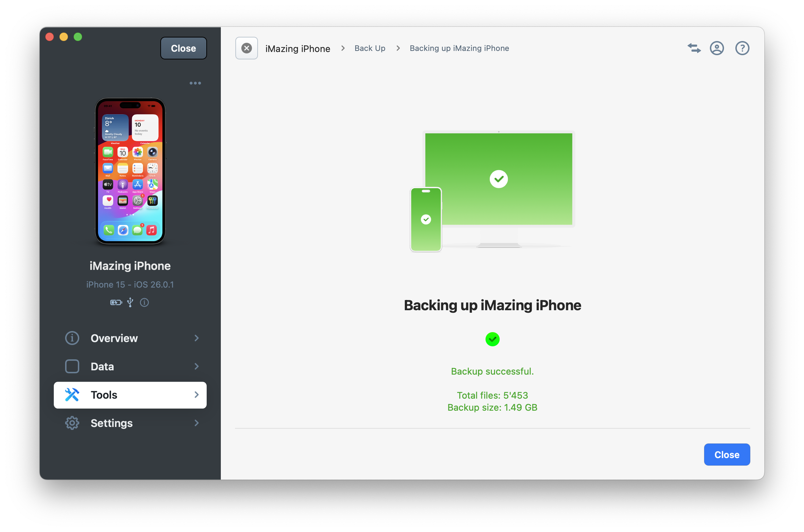Click the battery status icon under device name
The width and height of the screenshot is (804, 532).
pos(116,302)
